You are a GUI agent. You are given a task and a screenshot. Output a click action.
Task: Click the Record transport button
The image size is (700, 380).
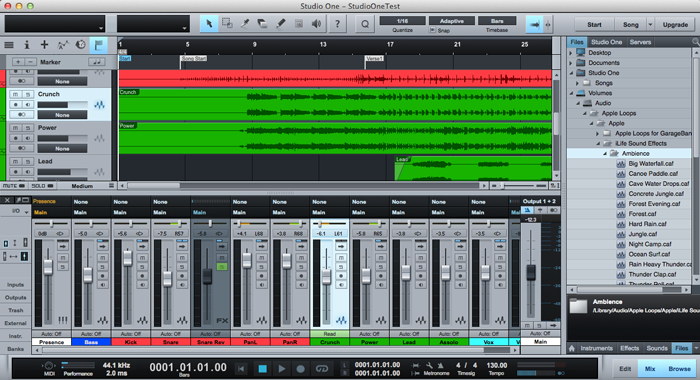(x=300, y=369)
